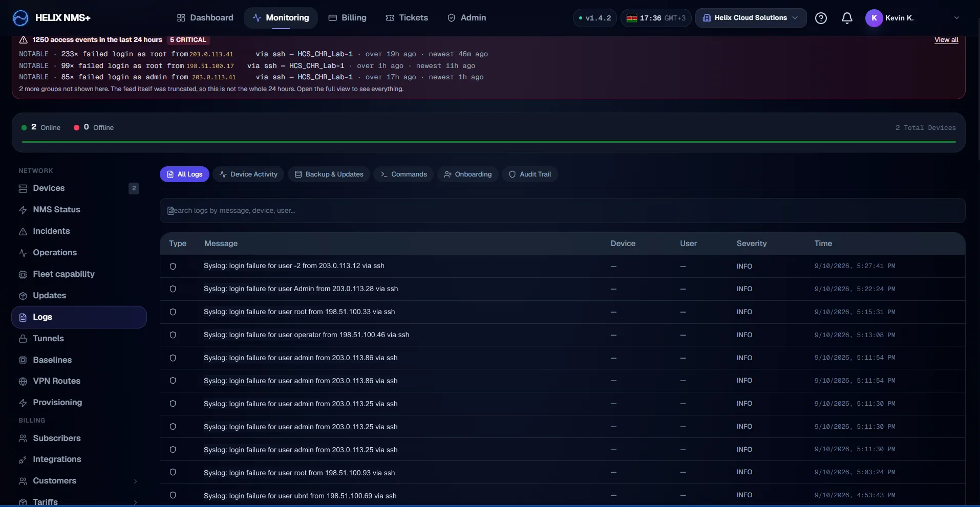Click the Severity column header
The width and height of the screenshot is (980, 507).
pyautogui.click(x=752, y=244)
